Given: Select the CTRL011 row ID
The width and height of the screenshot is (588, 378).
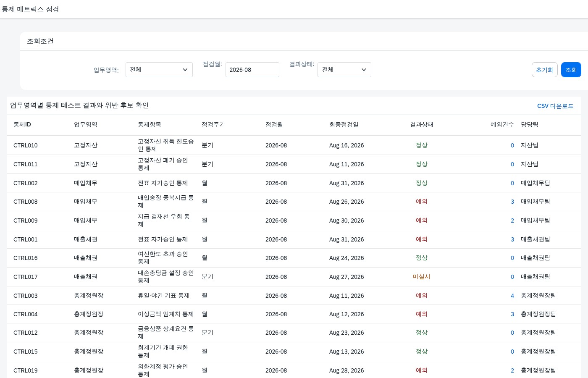Looking at the screenshot, I should pyautogui.click(x=26, y=164).
